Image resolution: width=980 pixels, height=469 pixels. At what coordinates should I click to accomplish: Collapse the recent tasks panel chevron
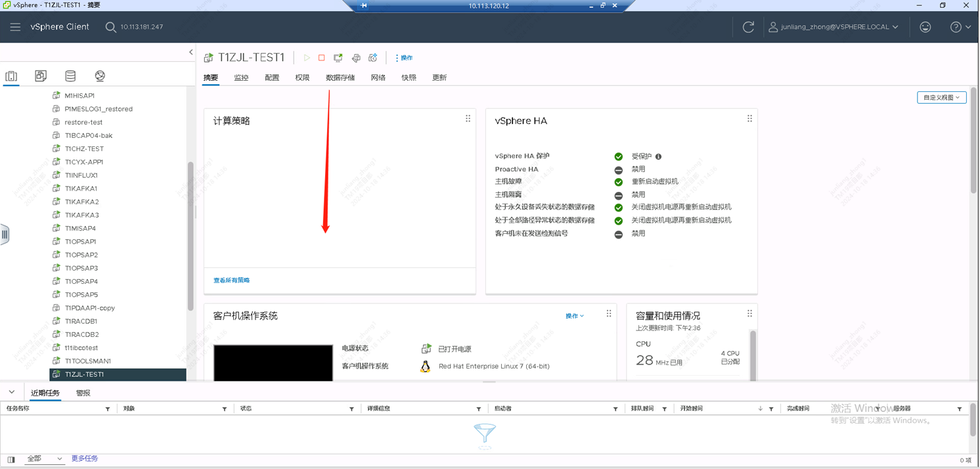[12, 393]
